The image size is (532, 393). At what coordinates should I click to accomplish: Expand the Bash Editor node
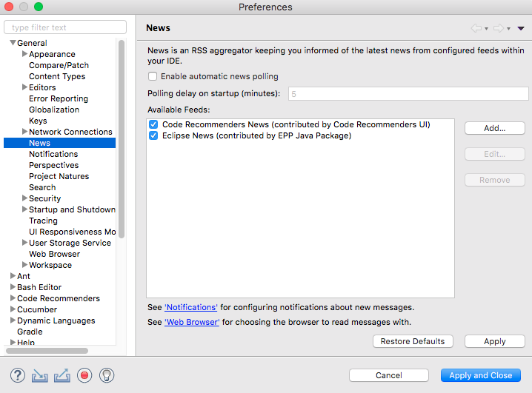point(13,286)
